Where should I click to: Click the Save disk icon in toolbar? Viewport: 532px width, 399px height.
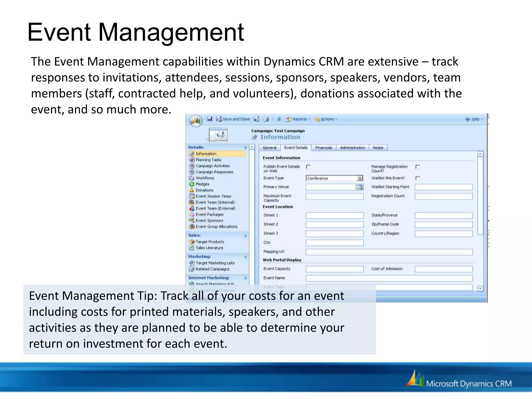point(210,119)
